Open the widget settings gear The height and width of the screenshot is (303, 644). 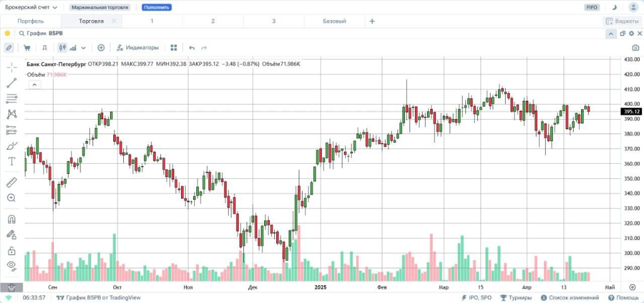[x=631, y=33]
